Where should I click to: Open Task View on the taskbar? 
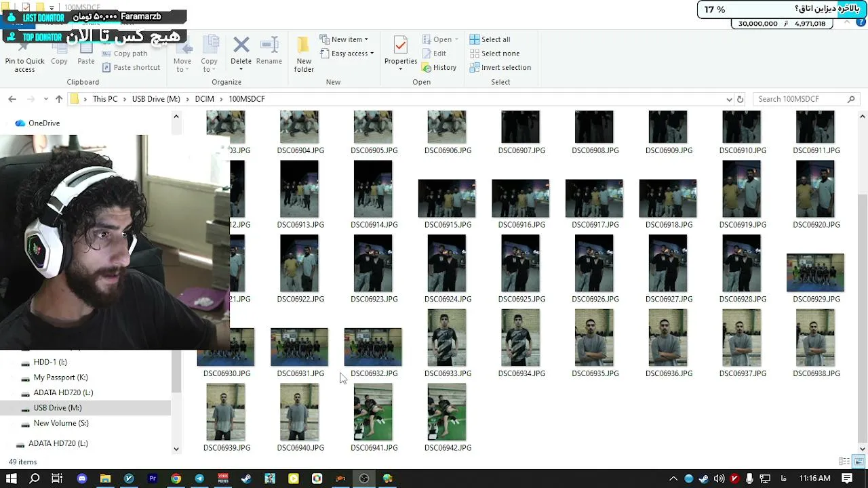pos(57,479)
